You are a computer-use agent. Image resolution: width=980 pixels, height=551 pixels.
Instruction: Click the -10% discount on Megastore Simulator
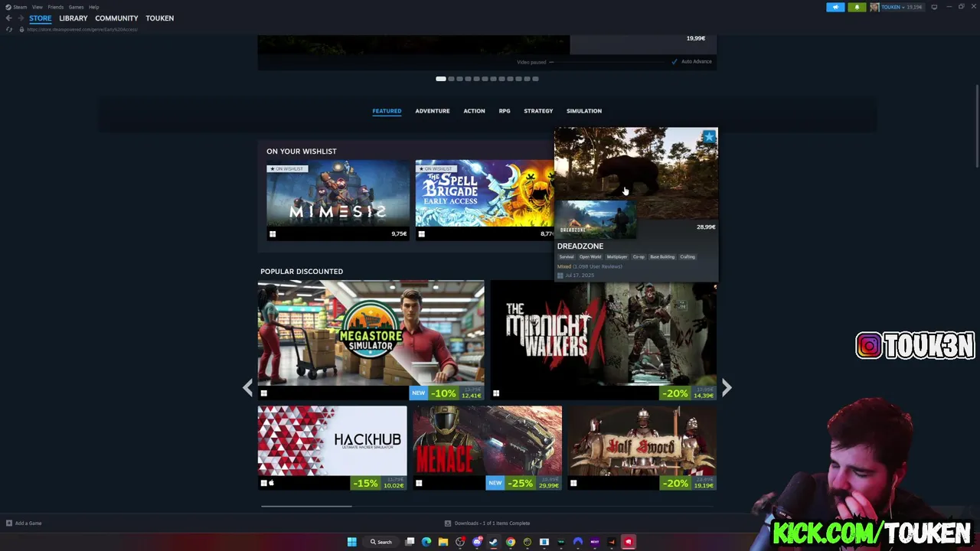pos(443,393)
